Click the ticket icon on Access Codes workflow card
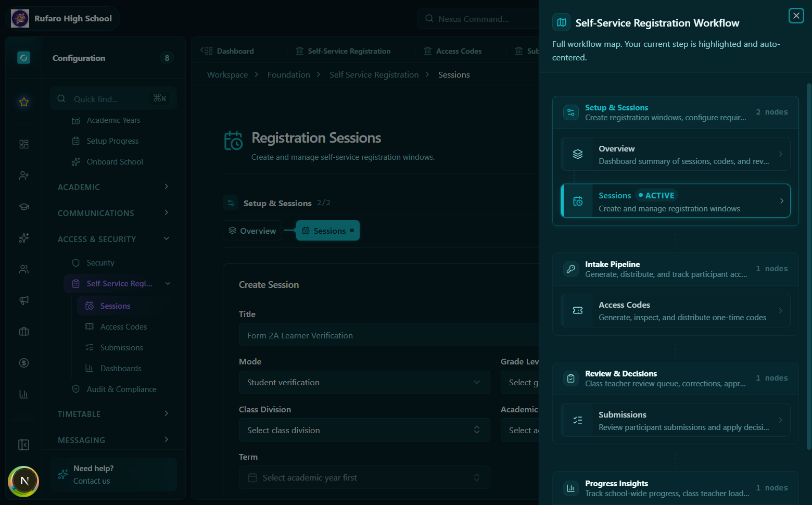The height and width of the screenshot is (505, 812). pyautogui.click(x=578, y=310)
